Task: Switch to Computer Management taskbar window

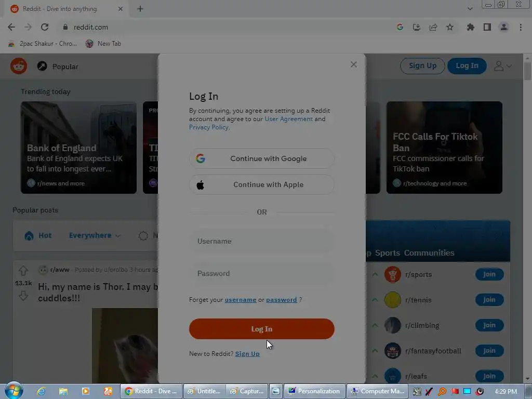Action: 377,391
